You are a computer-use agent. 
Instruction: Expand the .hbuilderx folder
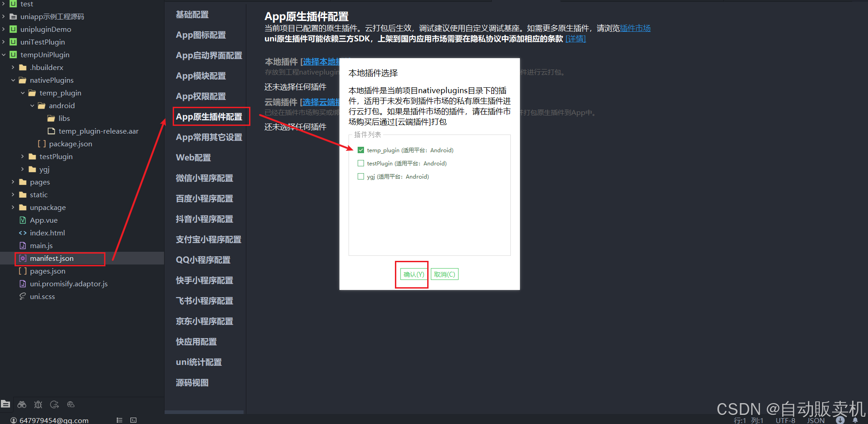tap(14, 67)
